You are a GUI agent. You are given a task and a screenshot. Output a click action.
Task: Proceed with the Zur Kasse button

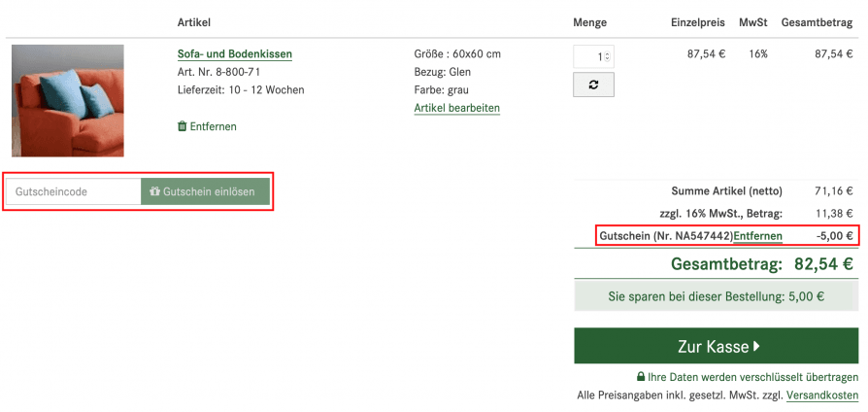(716, 346)
